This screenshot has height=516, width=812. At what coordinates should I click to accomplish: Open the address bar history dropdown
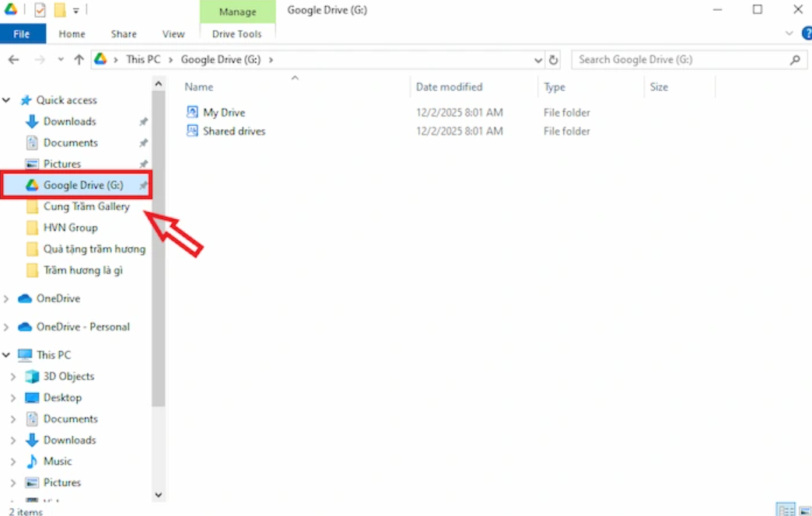pyautogui.click(x=537, y=59)
